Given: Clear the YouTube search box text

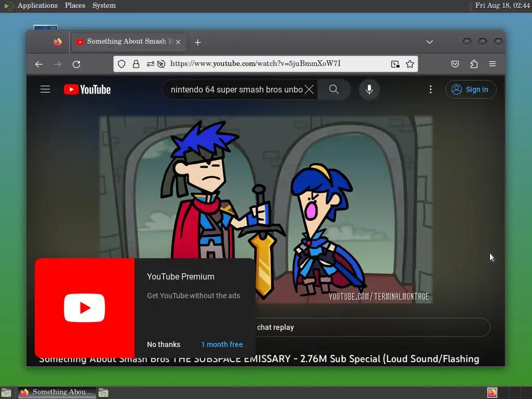Looking at the screenshot, I should tap(309, 89).
